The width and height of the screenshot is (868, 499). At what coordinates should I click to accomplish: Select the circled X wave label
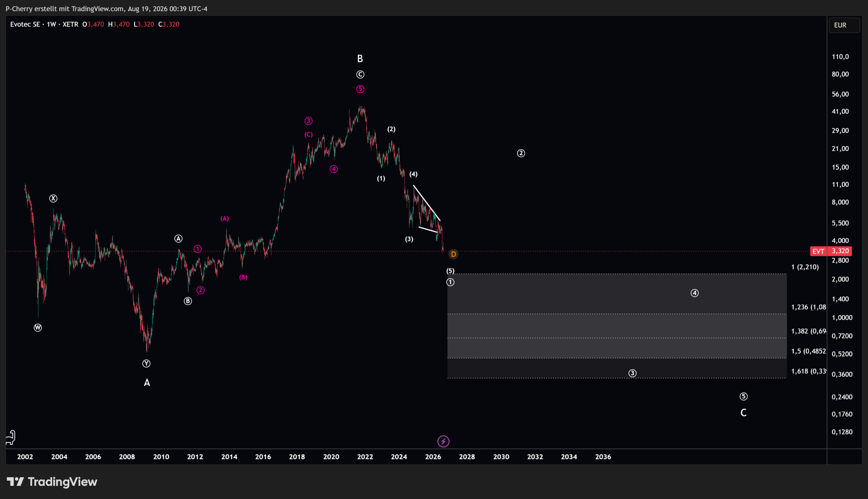(53, 198)
